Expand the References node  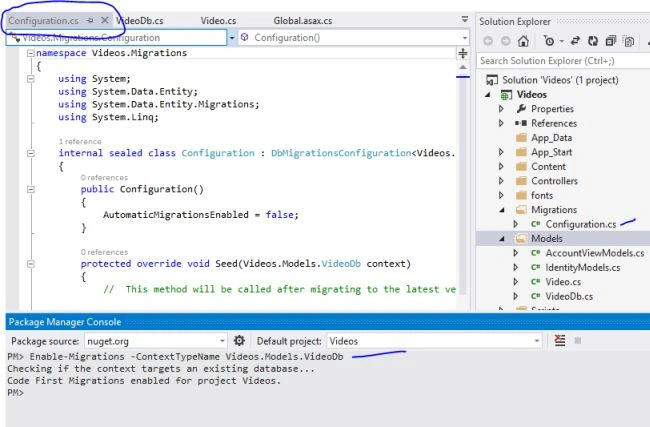click(x=501, y=124)
